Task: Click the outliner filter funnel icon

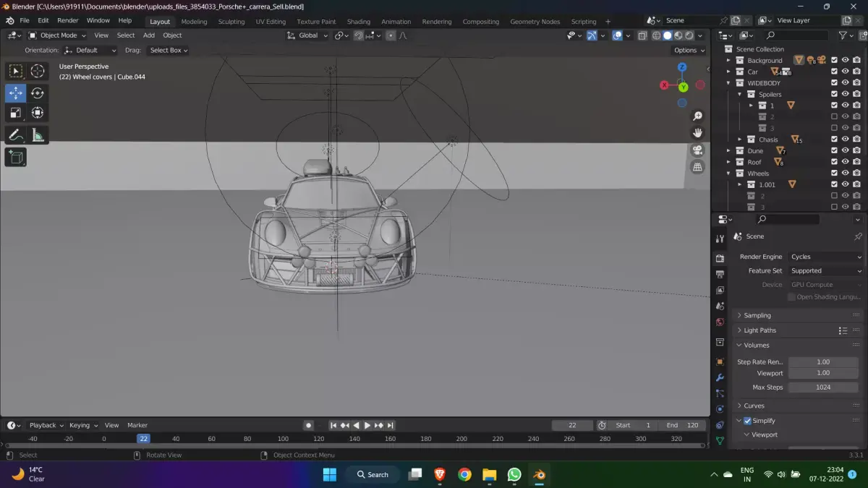Action: [x=842, y=35]
